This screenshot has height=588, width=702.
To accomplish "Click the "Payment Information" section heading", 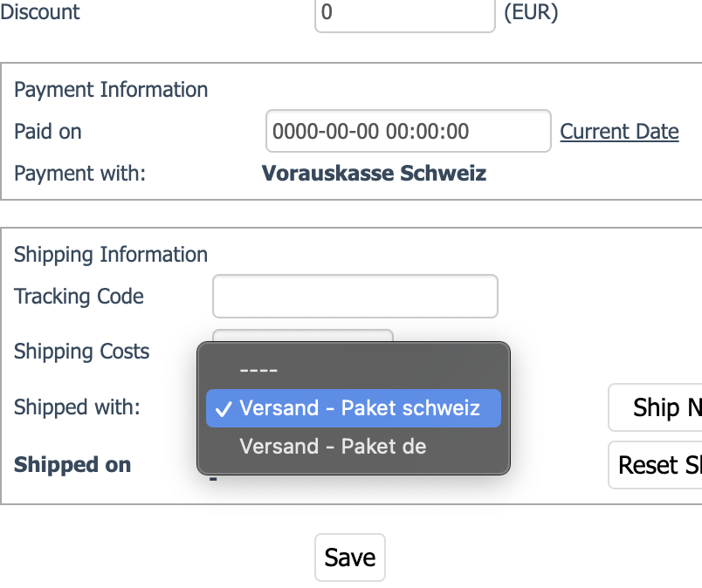I will click(x=111, y=90).
